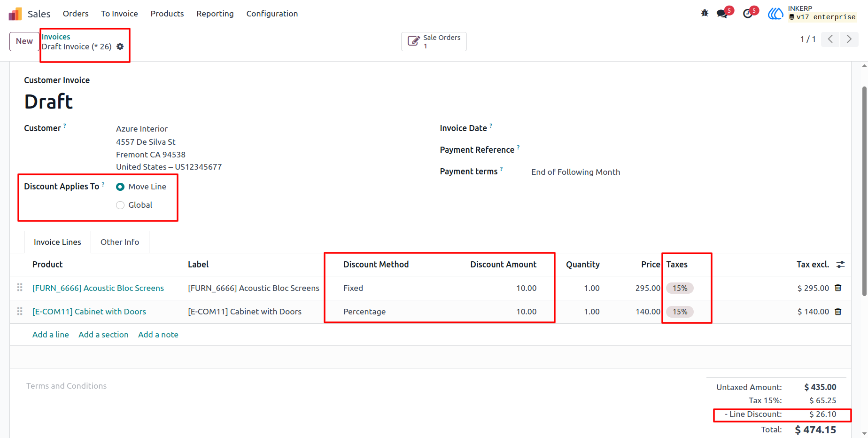The height and width of the screenshot is (438, 868).
Task: Open the To Invoice menu
Action: (119, 14)
